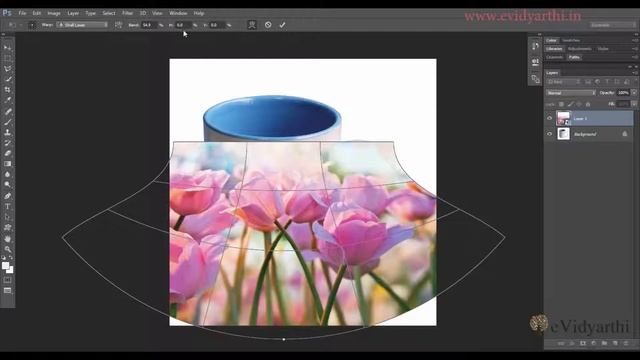The width and height of the screenshot is (640, 360).
Task: Open the File menu
Action: click(22, 13)
